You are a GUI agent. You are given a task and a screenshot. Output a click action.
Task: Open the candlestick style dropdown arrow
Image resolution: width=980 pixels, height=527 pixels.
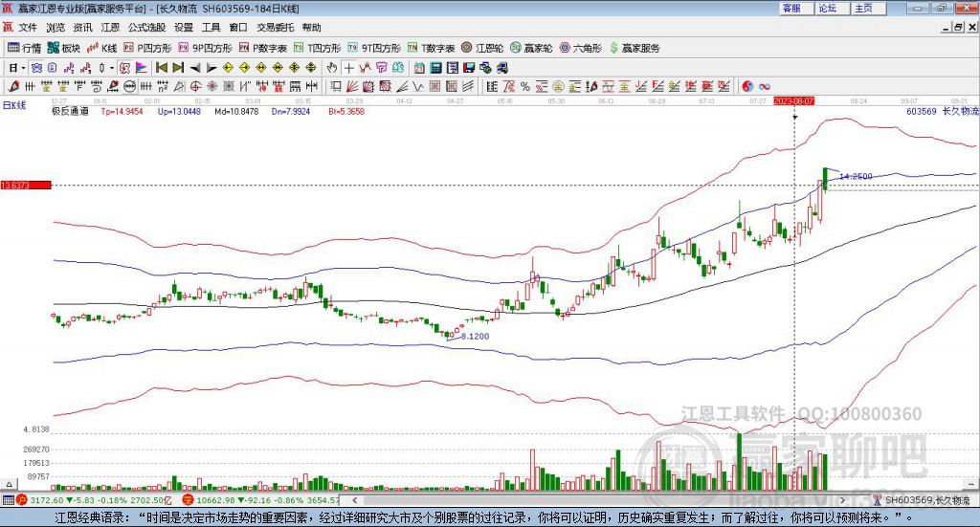pyautogui.click(x=112, y=68)
